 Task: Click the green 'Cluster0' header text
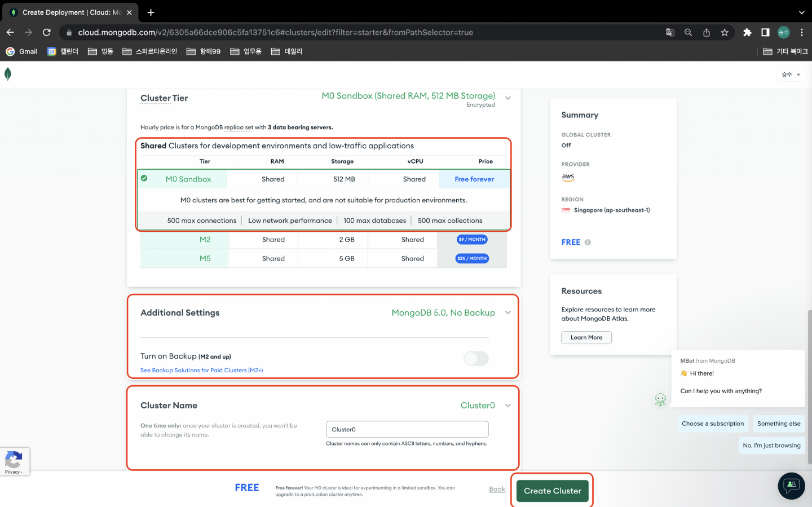point(478,405)
